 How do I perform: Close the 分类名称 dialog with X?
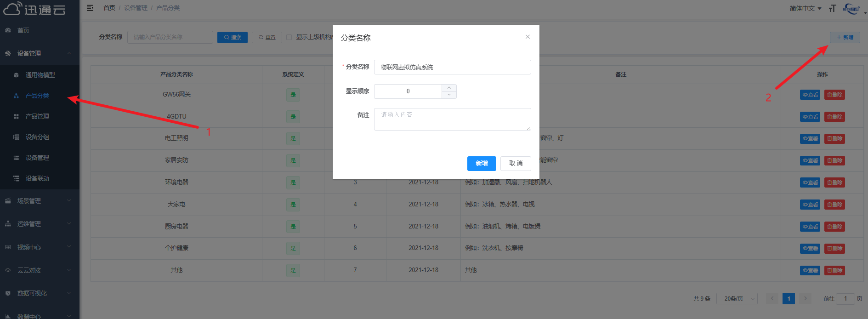(x=528, y=37)
